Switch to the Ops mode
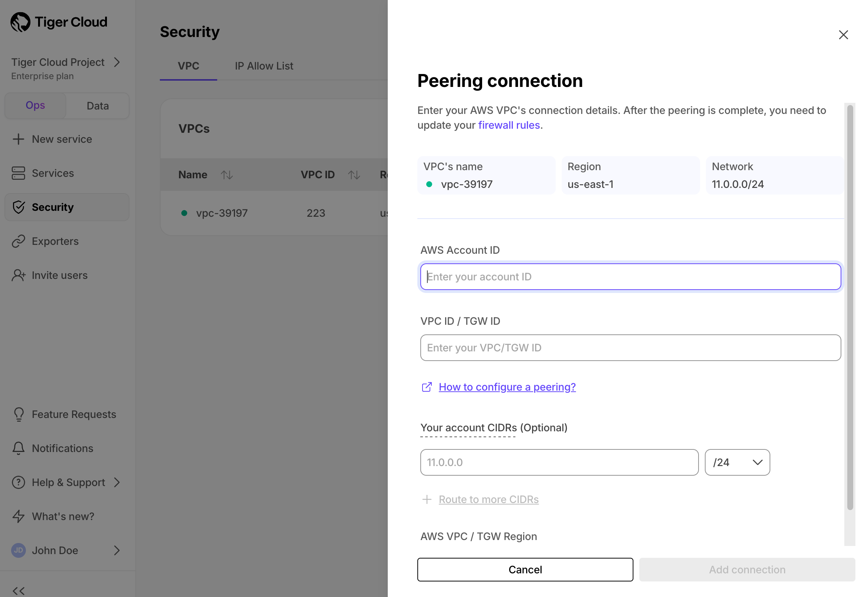 [35, 106]
